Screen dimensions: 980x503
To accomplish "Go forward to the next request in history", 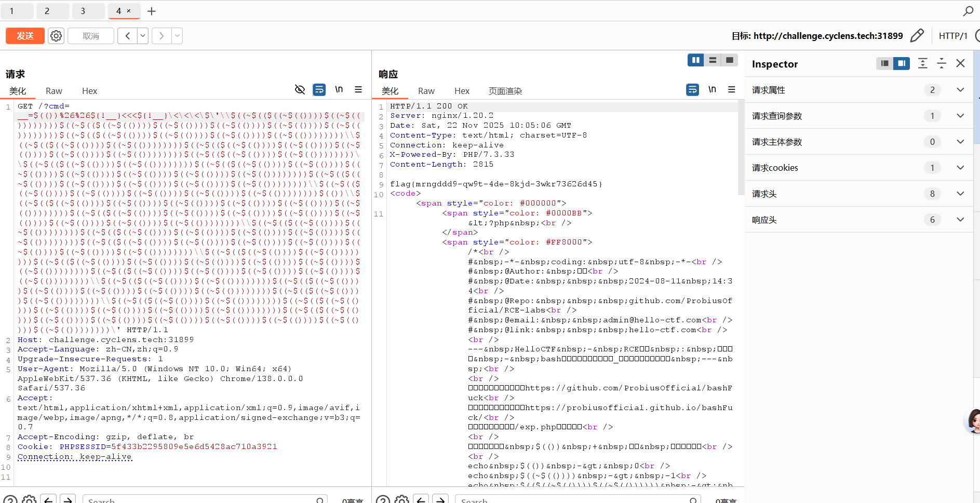I will pos(162,36).
